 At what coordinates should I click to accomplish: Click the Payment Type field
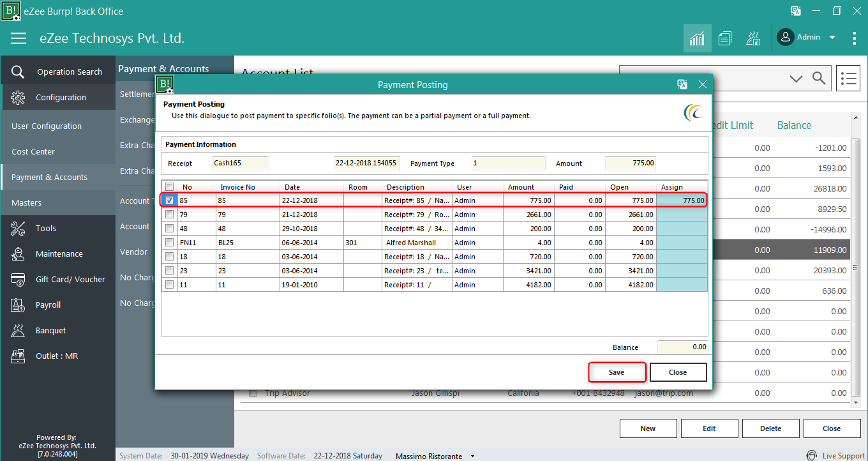click(x=509, y=163)
